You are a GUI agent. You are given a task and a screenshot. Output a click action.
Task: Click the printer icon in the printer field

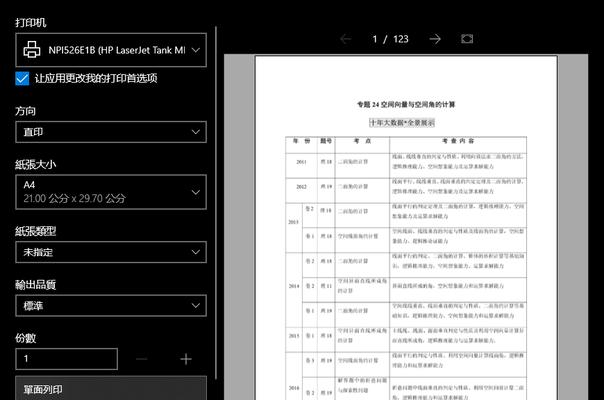coord(32,50)
